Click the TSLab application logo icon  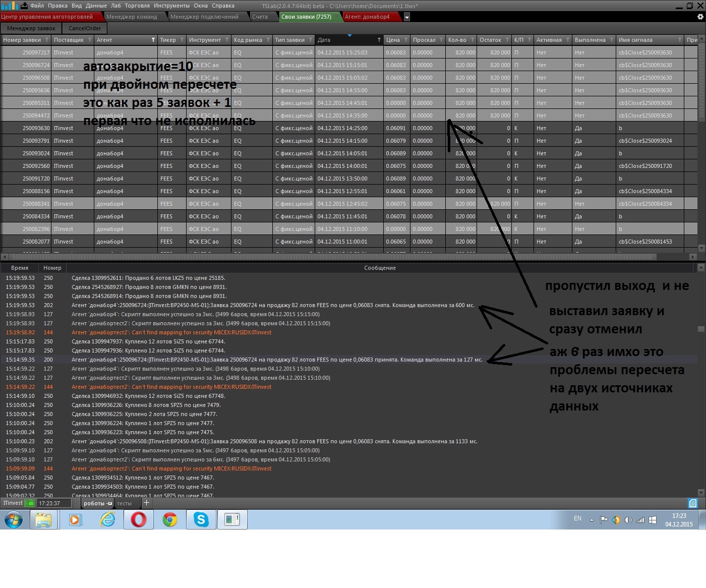click(10, 6)
